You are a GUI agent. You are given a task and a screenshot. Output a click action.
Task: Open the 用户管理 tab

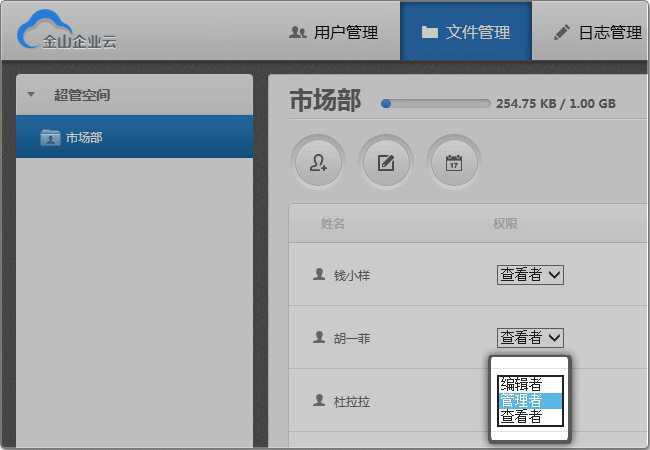334,32
